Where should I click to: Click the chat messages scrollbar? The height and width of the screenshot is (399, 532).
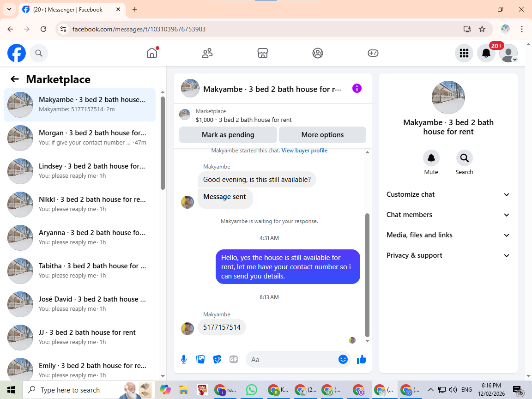tap(367, 275)
